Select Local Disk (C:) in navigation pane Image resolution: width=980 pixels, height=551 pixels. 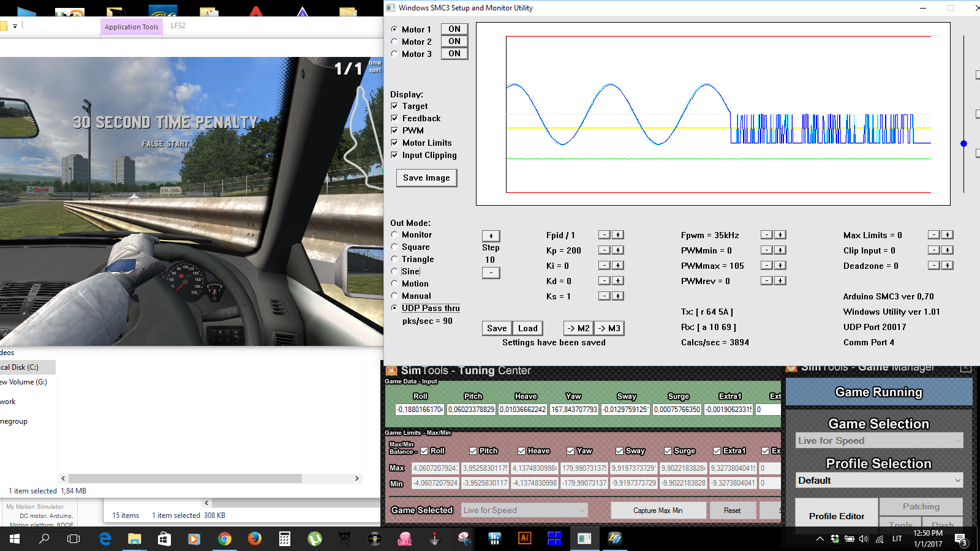[20, 367]
